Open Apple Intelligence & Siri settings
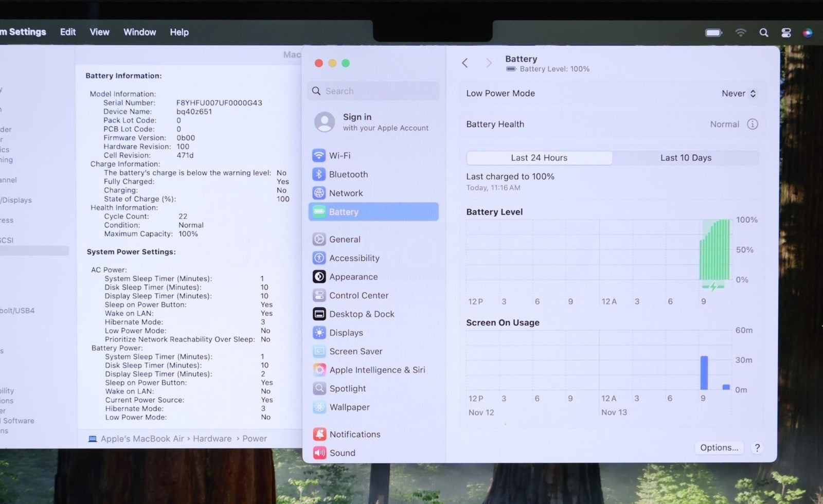The width and height of the screenshot is (823, 504). pyautogui.click(x=377, y=370)
